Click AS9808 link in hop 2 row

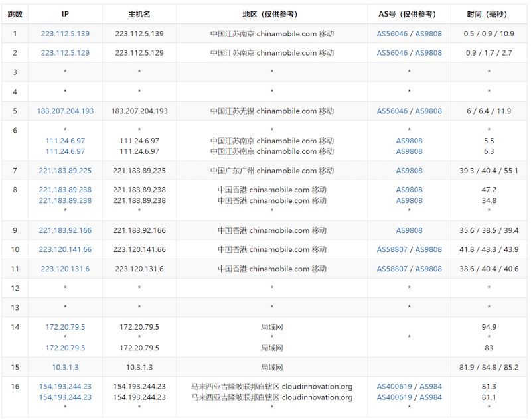(428, 53)
